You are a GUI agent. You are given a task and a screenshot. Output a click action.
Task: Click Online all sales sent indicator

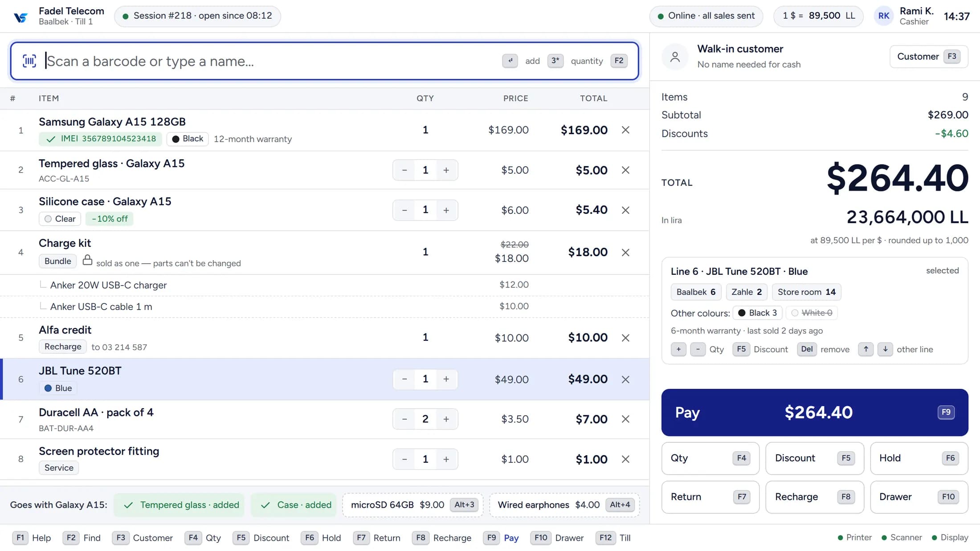706,16
